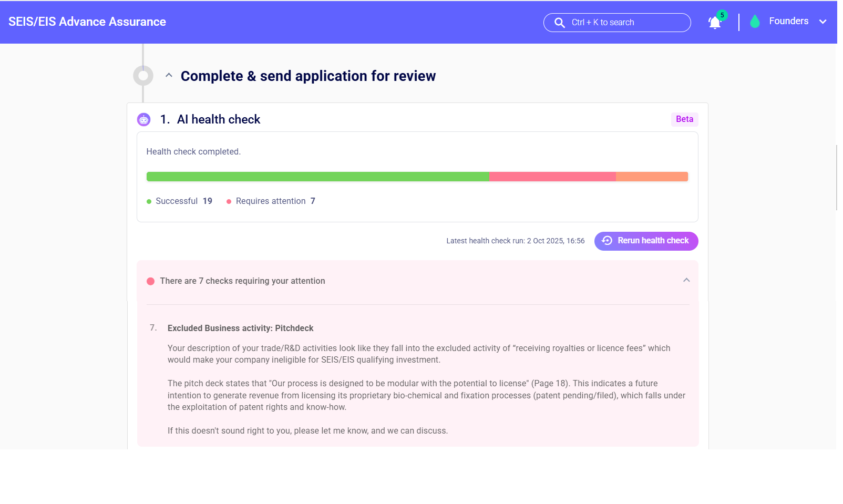Screen dimensions: 843x504
Task: Collapse the Complete & send application section
Action: [169, 75]
